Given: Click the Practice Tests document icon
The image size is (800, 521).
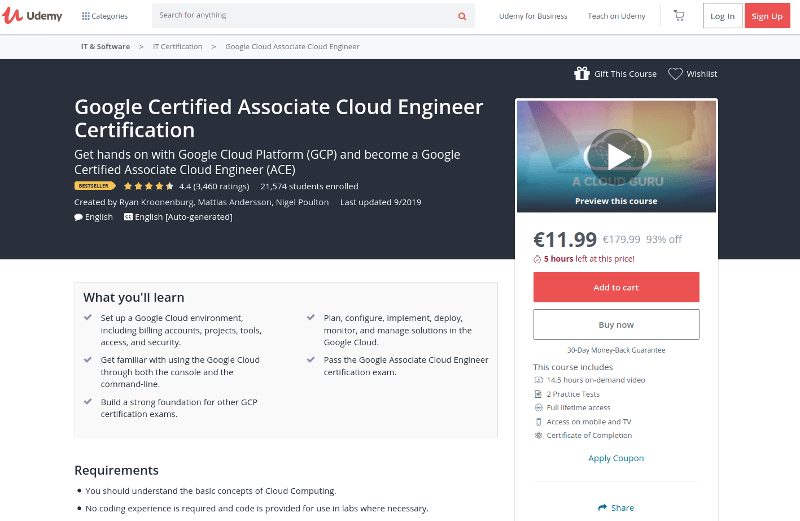Looking at the screenshot, I should pyautogui.click(x=538, y=394).
